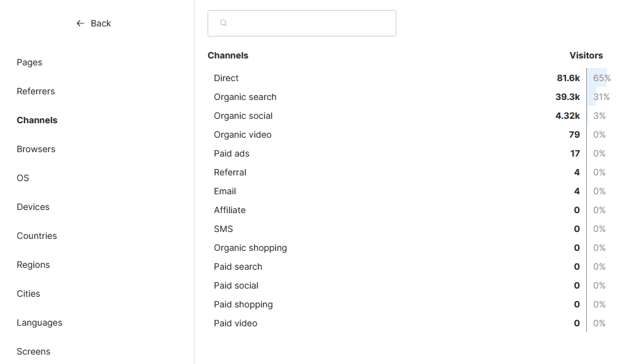Type in the channels search field
624x364 pixels.
(308, 23)
